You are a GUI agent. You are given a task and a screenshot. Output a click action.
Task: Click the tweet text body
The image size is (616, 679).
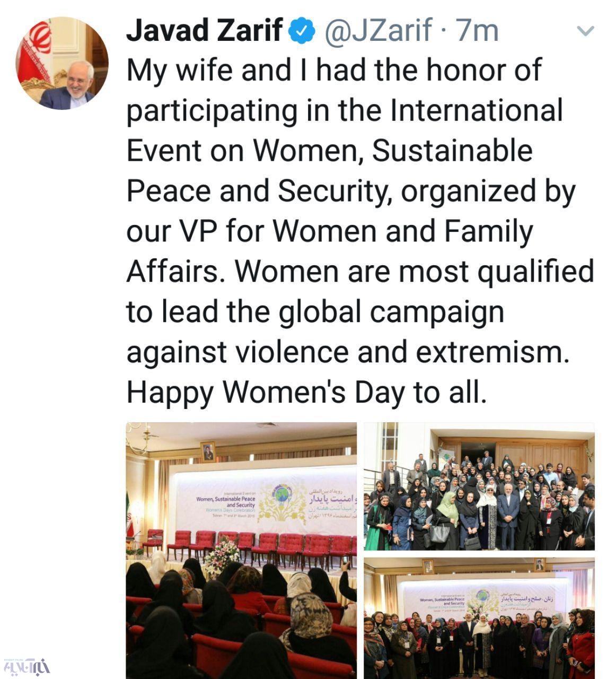pos(359,231)
